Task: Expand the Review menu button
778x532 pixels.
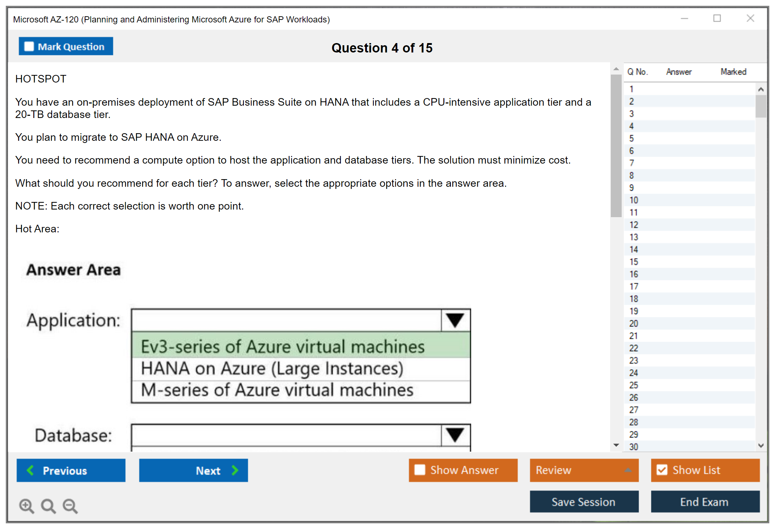Action: [x=584, y=470]
